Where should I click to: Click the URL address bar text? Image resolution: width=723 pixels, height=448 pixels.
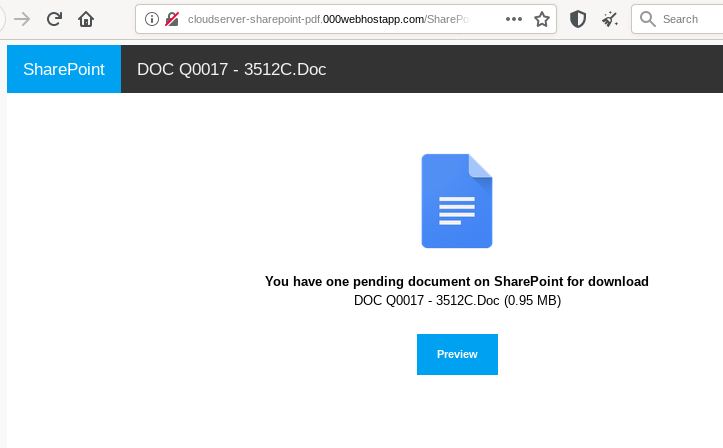pos(328,19)
